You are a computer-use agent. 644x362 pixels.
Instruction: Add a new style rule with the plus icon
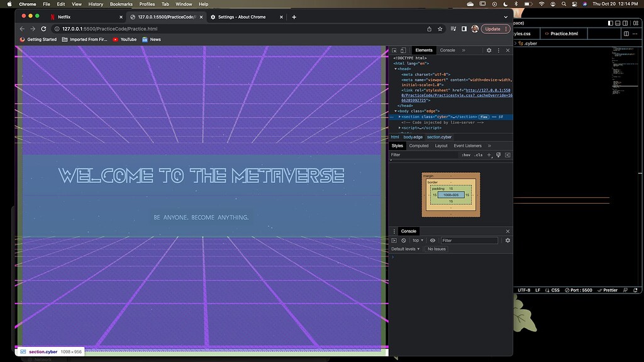(x=489, y=155)
